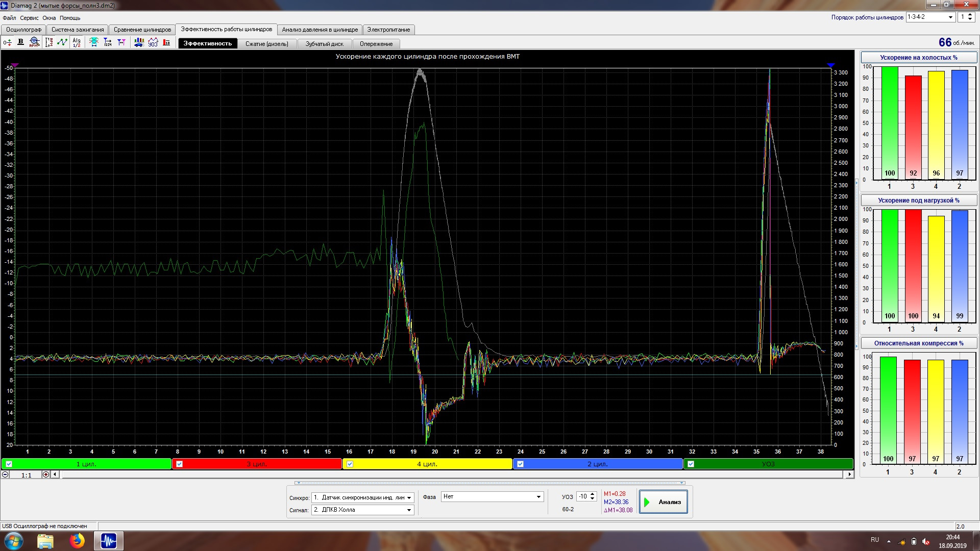The image size is (980, 551).
Task: Click the УОЗ graph toolbar icon
Action: 153,42
